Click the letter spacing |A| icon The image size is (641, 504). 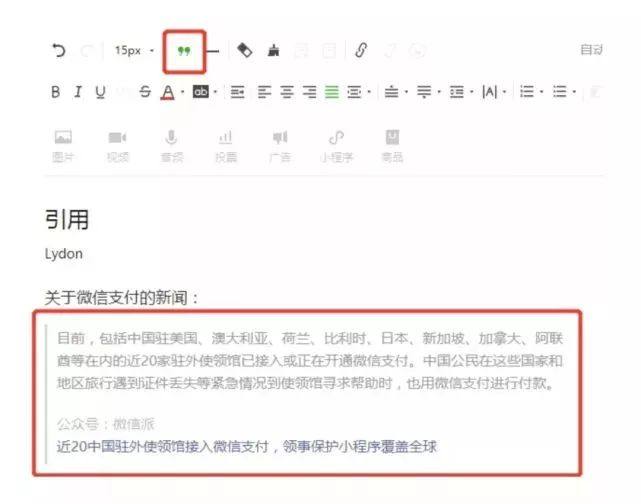coord(490,92)
